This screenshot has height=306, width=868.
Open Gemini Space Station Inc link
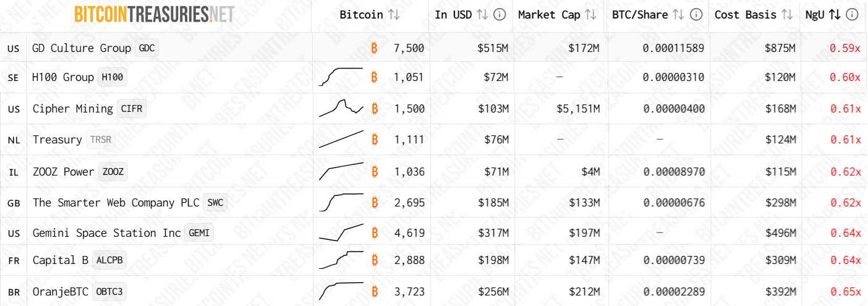click(x=106, y=233)
